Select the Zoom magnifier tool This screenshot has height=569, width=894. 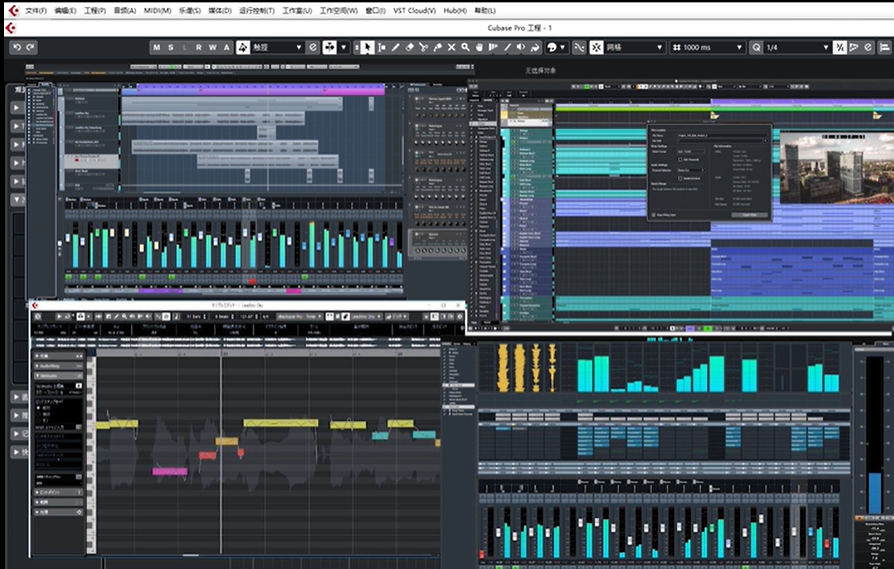[x=465, y=47]
